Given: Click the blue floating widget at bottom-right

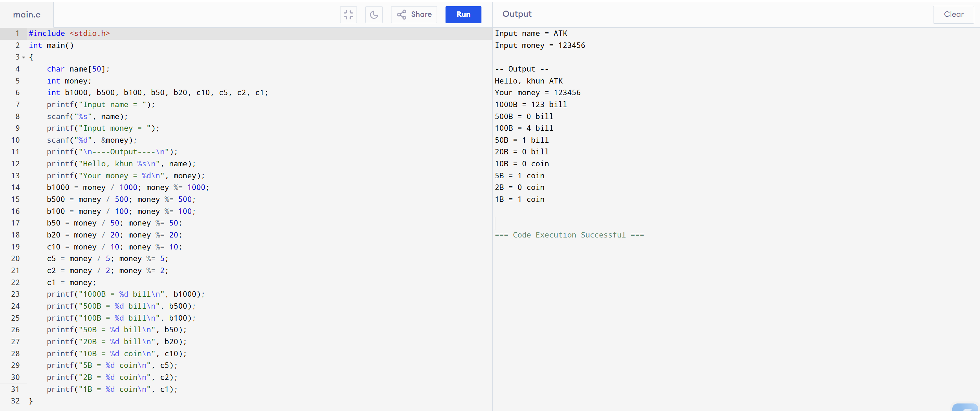Looking at the screenshot, I should pos(966,407).
